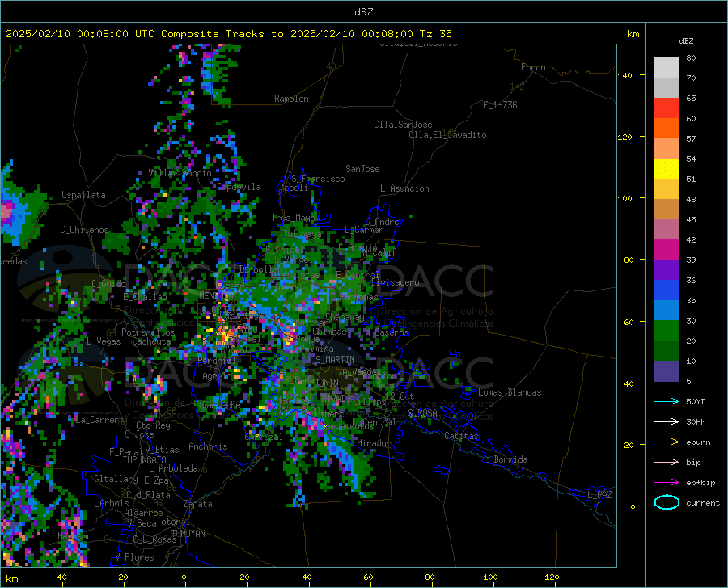Select the magenta 42 dBZ color swatch
728x588 pixels.
click(667, 250)
